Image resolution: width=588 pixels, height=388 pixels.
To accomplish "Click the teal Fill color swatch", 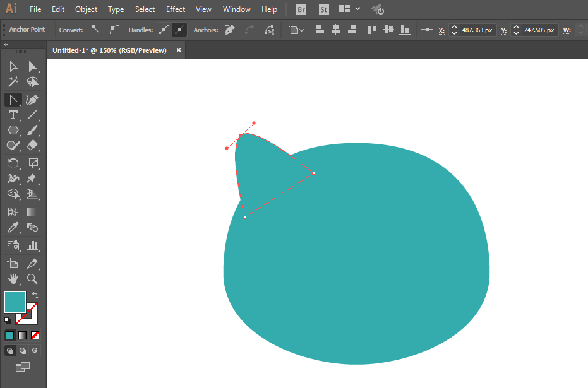I will click(x=15, y=302).
